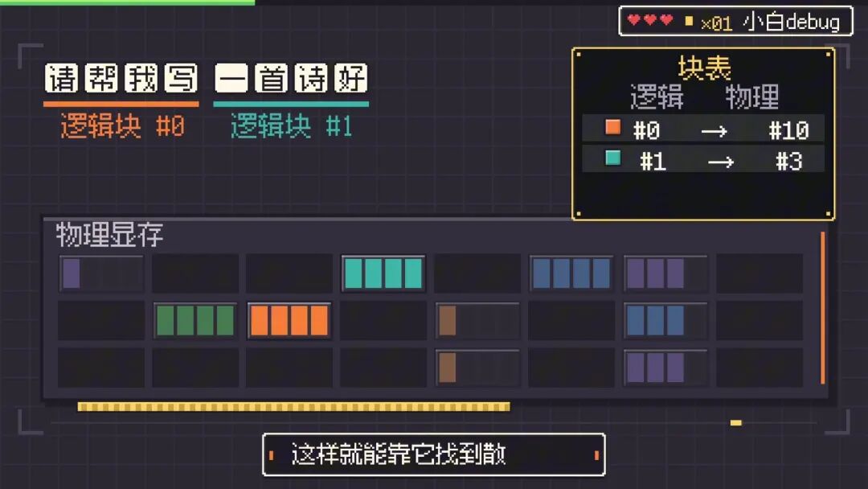This screenshot has width=868, height=489.
Task: Click the first heart life icon
Action: 634,20
